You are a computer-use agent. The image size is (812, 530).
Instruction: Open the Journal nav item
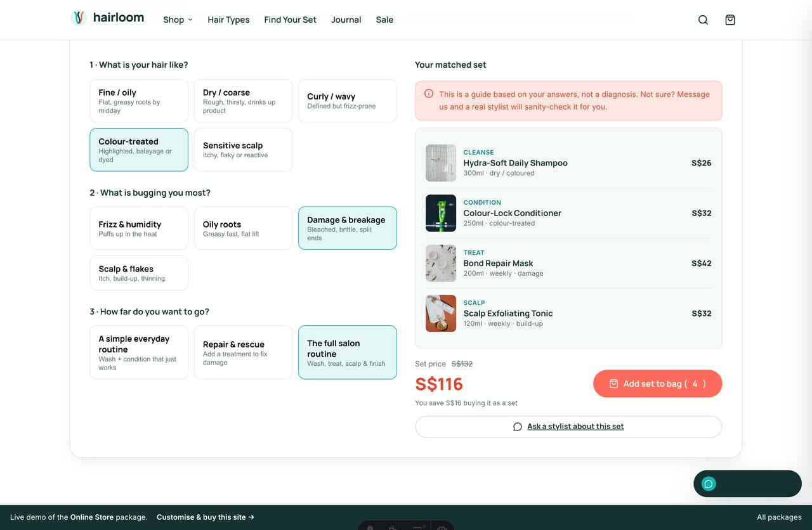tap(346, 20)
